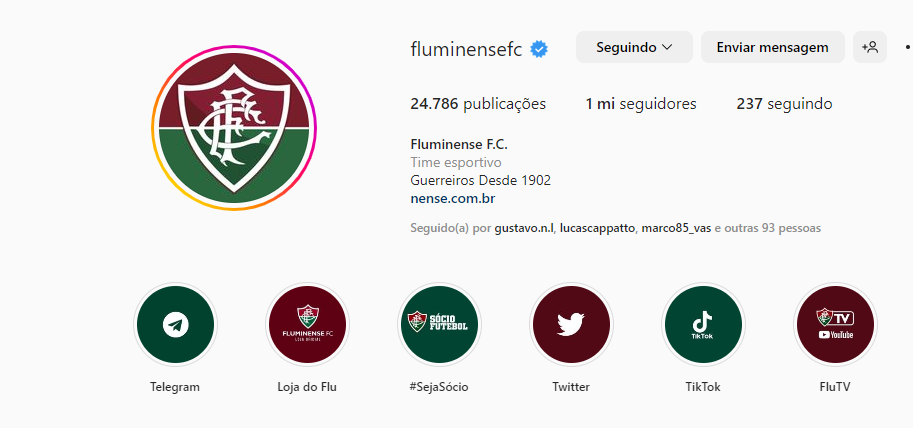Open the Telegram story highlight
The image size is (913, 428).
point(175,324)
